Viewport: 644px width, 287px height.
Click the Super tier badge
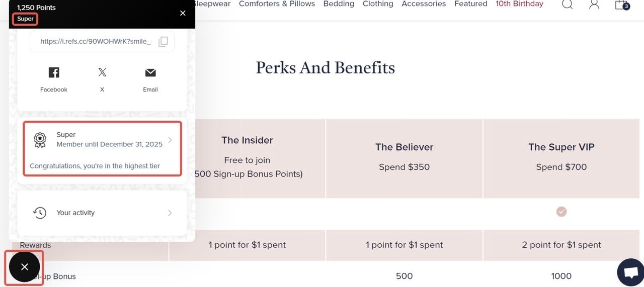click(25, 19)
